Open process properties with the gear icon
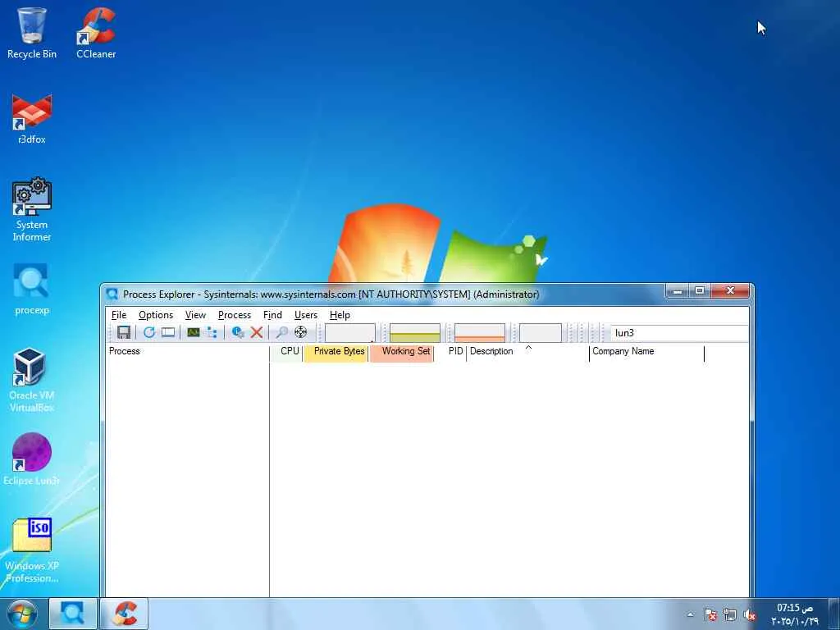 tap(238, 333)
